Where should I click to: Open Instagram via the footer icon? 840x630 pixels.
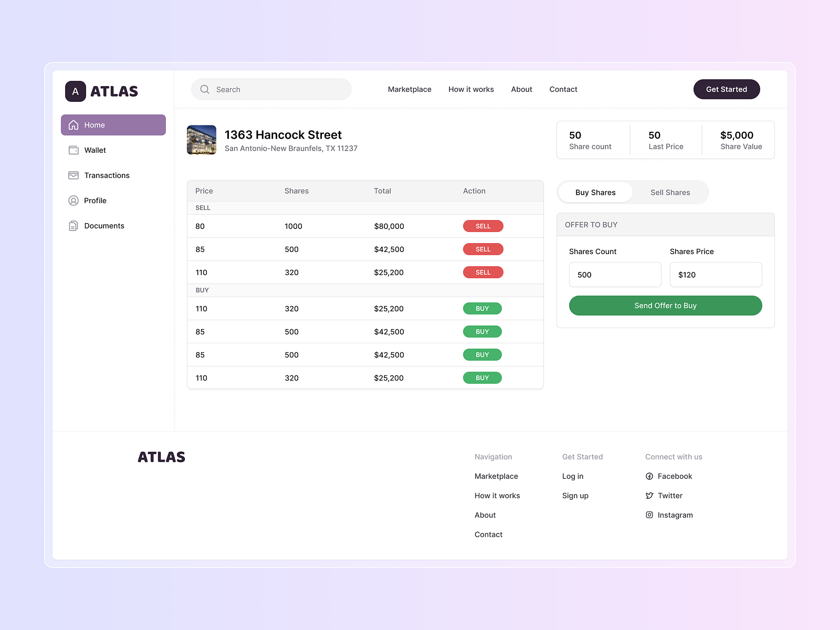point(649,515)
